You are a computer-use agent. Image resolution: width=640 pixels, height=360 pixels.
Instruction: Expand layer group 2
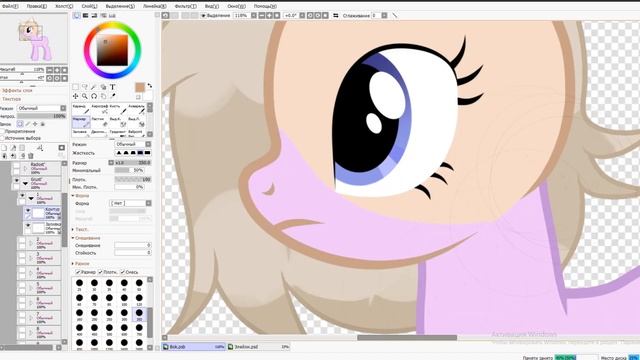(x=31, y=243)
